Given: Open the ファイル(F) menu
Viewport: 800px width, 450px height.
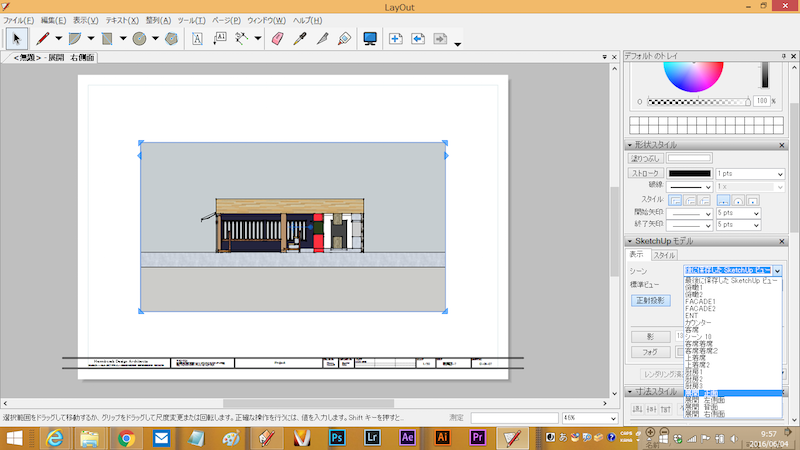Looking at the screenshot, I should pyautogui.click(x=18, y=20).
